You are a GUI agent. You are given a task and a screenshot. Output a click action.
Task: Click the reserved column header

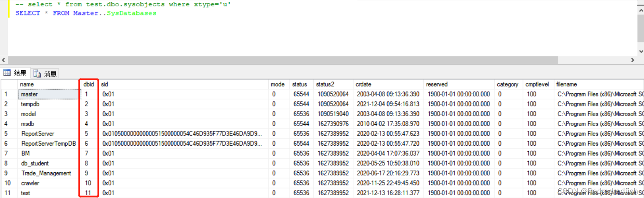[x=459, y=84]
